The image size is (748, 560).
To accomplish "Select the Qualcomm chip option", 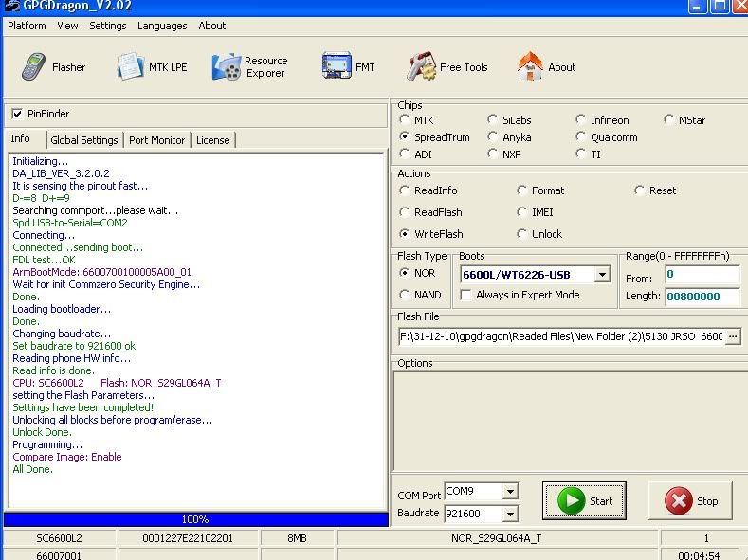I will 580,136.
